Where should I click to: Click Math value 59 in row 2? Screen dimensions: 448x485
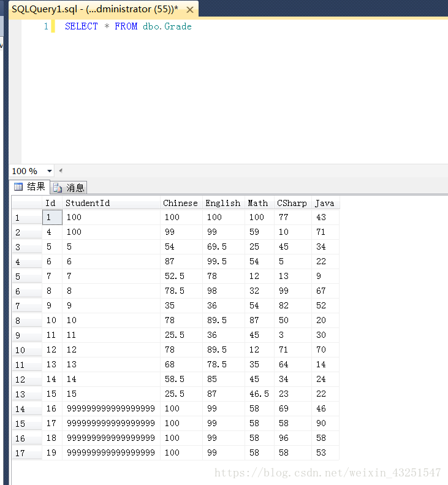pyautogui.click(x=260, y=232)
